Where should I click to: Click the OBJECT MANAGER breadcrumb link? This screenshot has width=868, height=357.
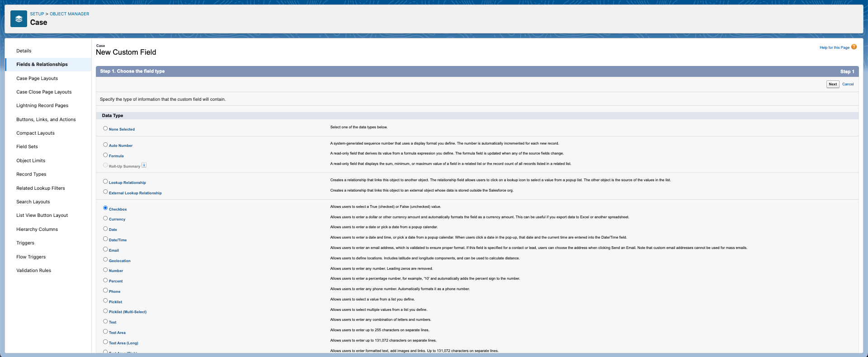[x=69, y=14]
